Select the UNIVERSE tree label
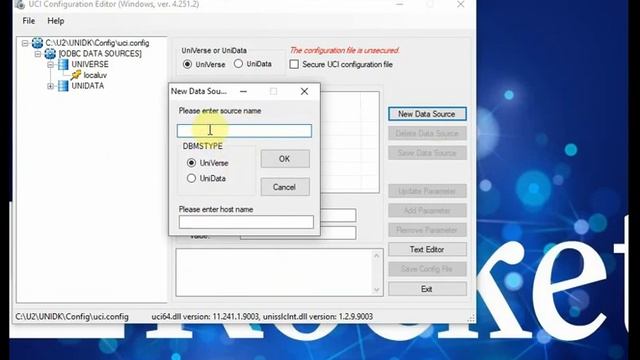This screenshot has height=360, width=640. click(x=90, y=64)
